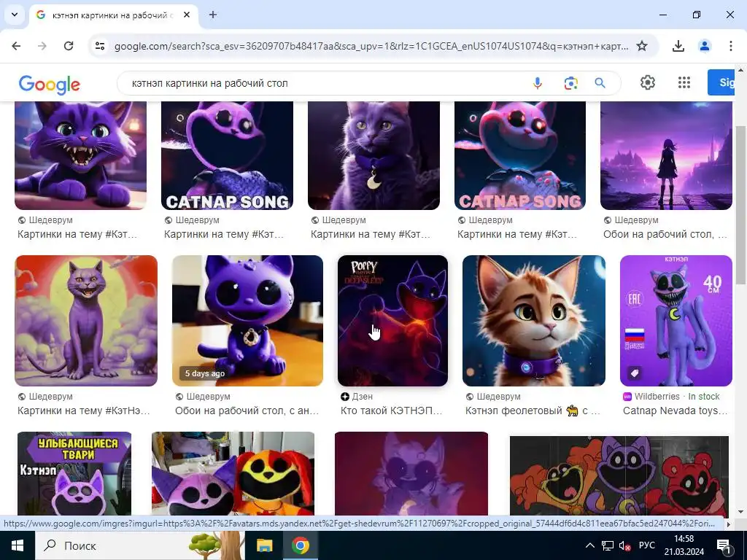Image resolution: width=747 pixels, height=560 pixels.
Task: Open the Wildberries Catnap toy image
Action: [676, 321]
